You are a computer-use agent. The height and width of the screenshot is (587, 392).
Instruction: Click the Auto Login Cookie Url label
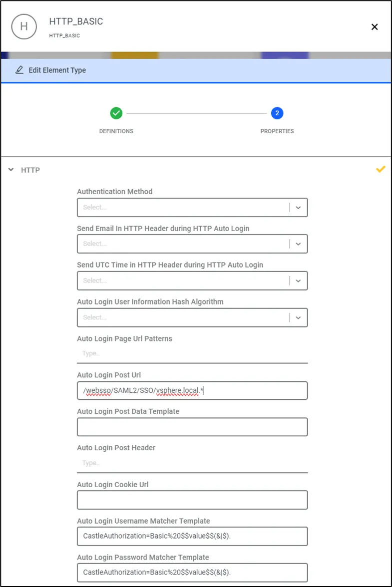(113, 484)
